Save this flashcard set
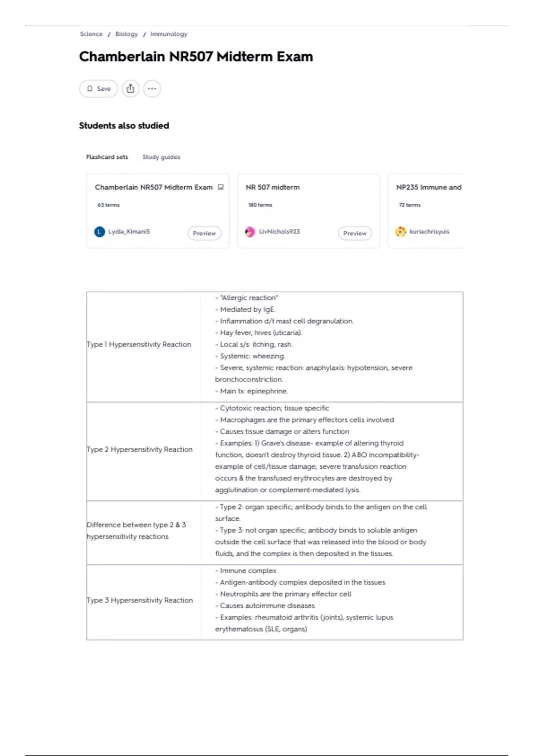534x756 pixels. pyautogui.click(x=98, y=88)
